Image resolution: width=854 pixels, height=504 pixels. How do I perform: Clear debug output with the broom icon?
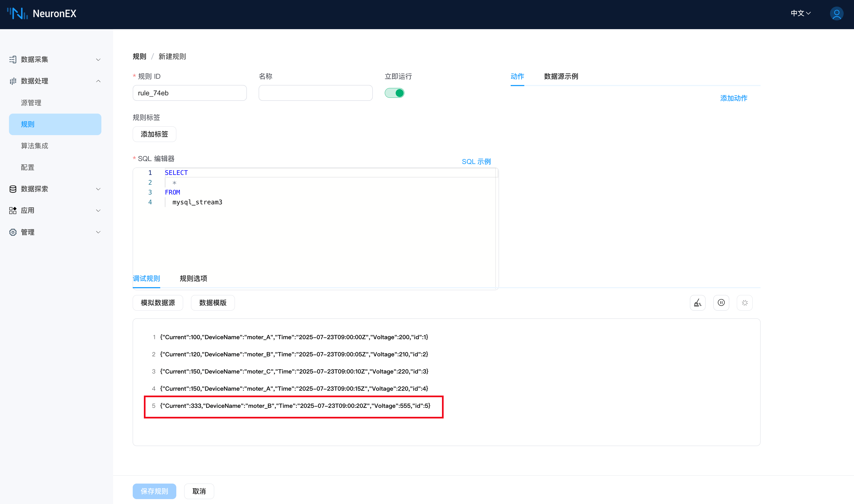pos(698,303)
